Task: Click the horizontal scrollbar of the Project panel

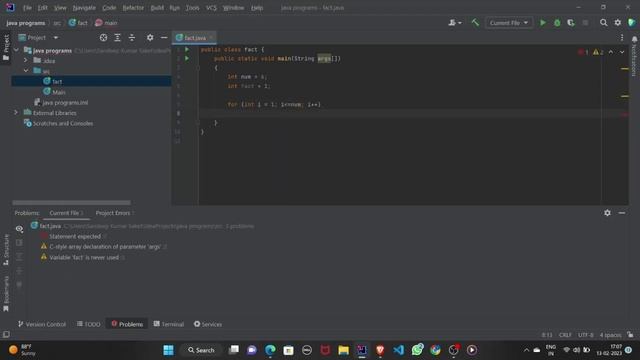Action: [x=71, y=202]
